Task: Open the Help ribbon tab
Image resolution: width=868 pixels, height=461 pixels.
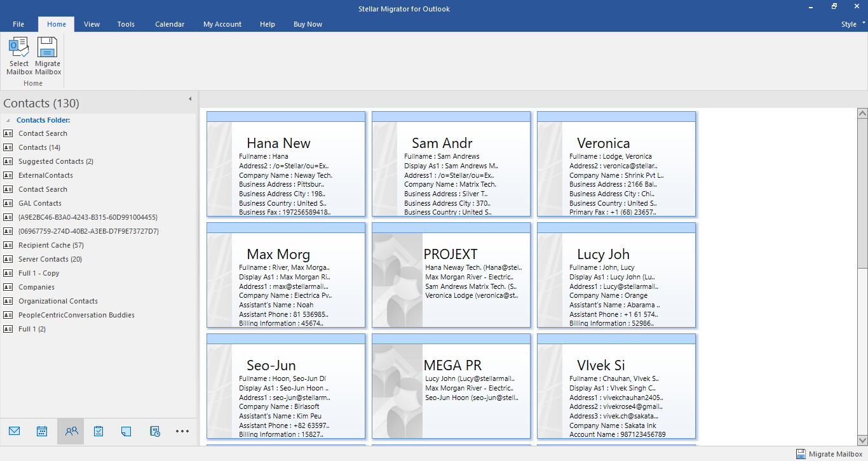Action: pyautogui.click(x=268, y=24)
